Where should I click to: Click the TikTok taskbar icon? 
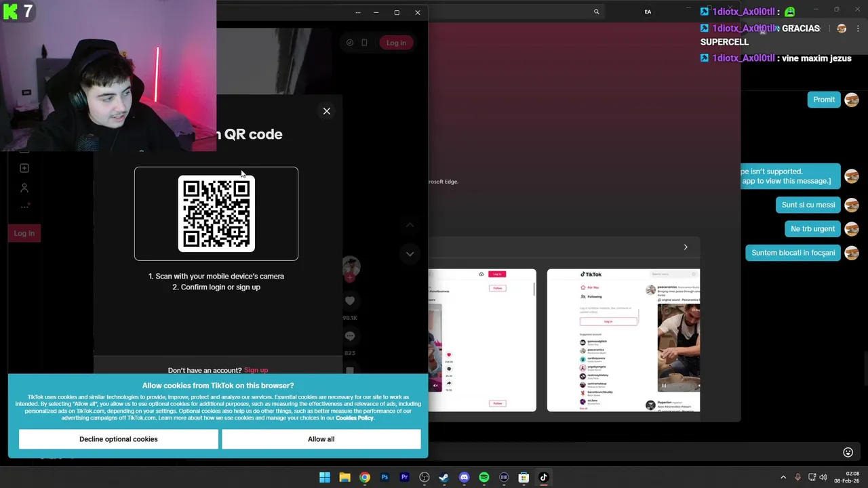[543, 477]
